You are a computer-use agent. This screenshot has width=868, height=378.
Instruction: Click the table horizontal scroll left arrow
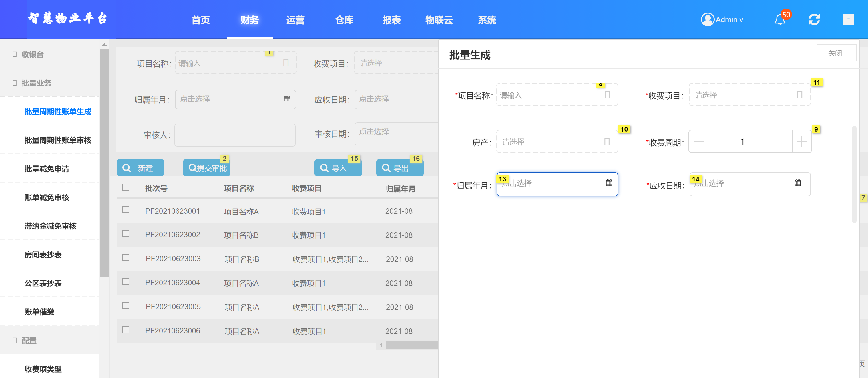381,345
